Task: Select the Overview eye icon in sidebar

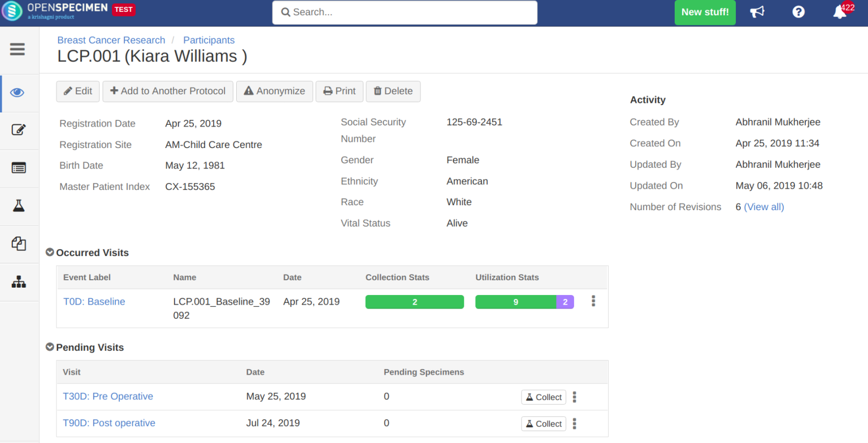Action: click(x=17, y=93)
